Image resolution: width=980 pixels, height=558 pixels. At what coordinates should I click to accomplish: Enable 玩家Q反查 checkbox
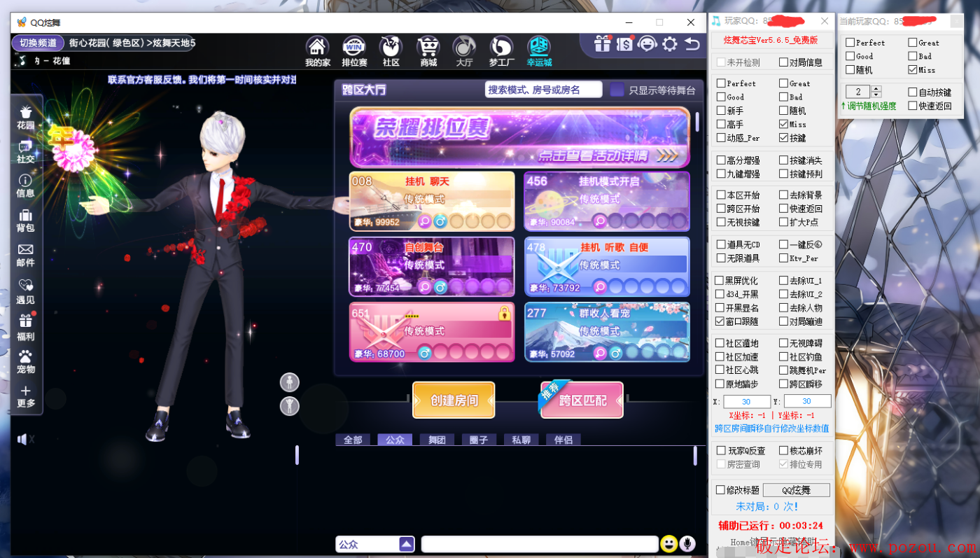[721, 451]
